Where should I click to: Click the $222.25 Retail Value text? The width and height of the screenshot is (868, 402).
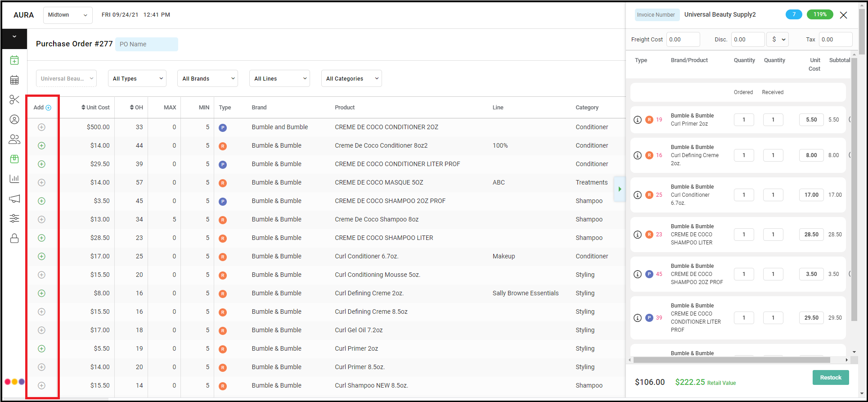pos(705,382)
